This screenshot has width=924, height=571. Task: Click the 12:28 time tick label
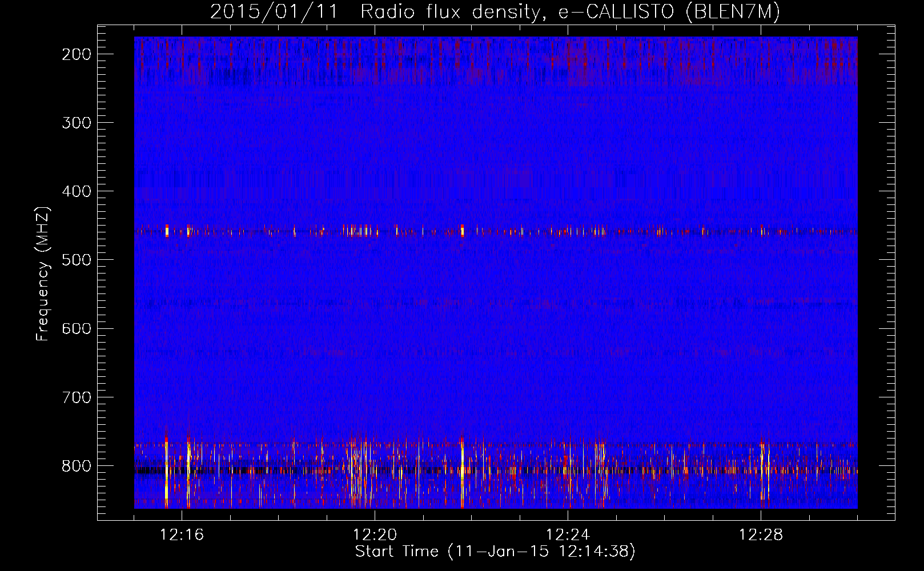(761, 535)
